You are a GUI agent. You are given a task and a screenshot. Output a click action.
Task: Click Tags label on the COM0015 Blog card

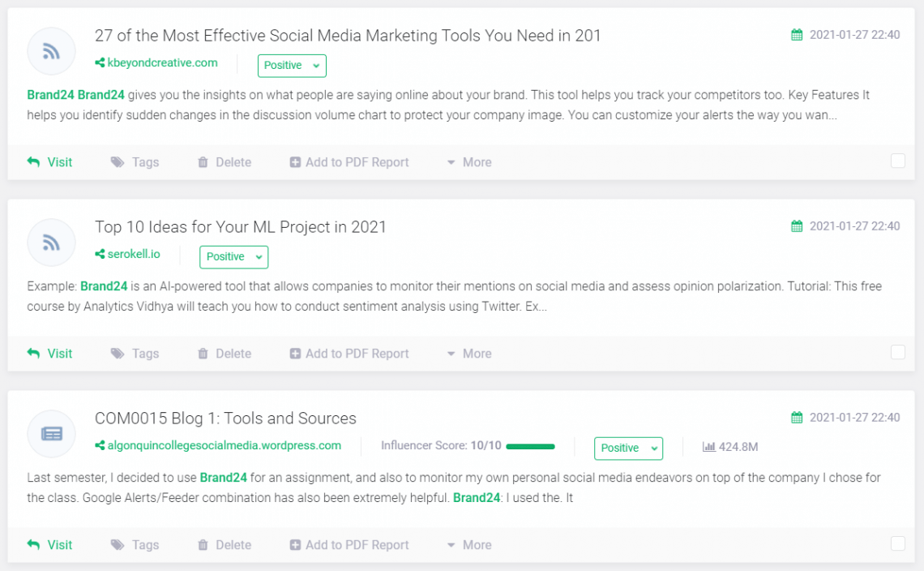146,545
